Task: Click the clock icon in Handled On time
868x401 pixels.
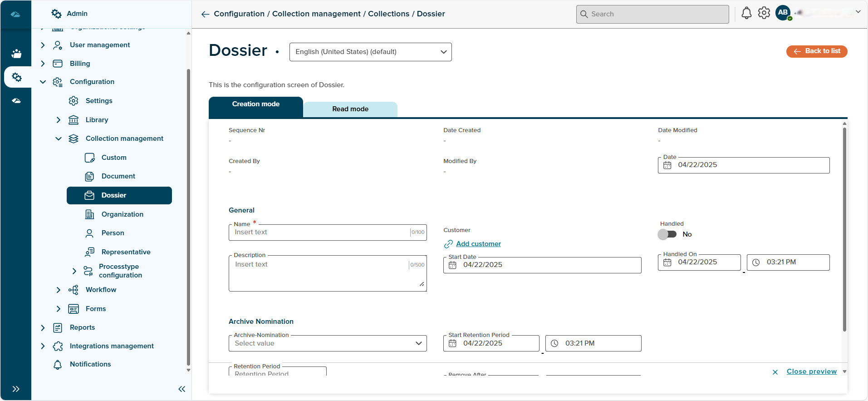Action: coord(756,262)
